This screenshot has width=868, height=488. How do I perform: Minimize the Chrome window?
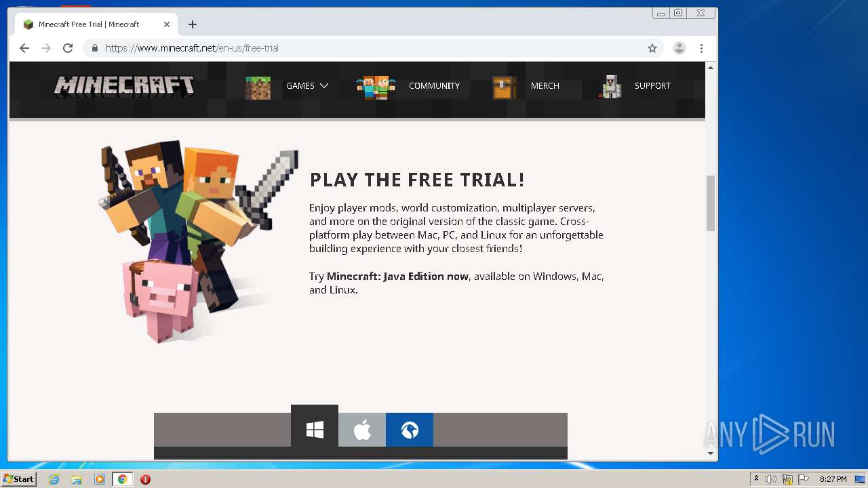tap(661, 13)
